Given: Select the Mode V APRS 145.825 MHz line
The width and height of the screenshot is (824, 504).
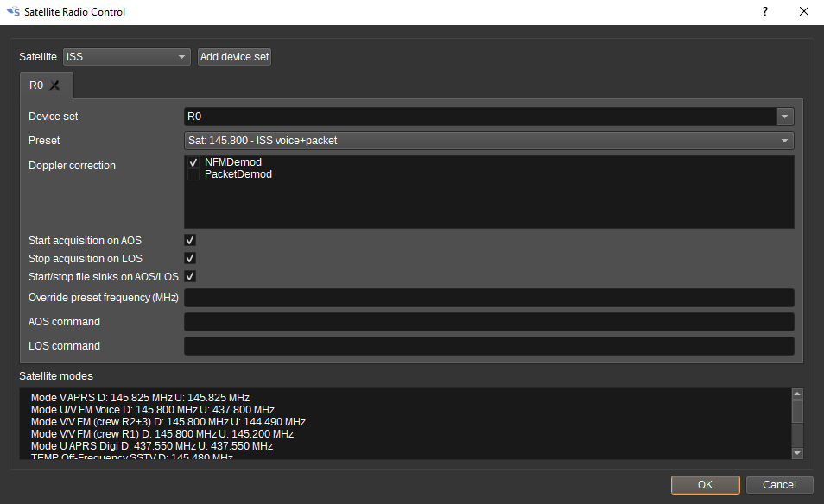Looking at the screenshot, I should 140,398.
